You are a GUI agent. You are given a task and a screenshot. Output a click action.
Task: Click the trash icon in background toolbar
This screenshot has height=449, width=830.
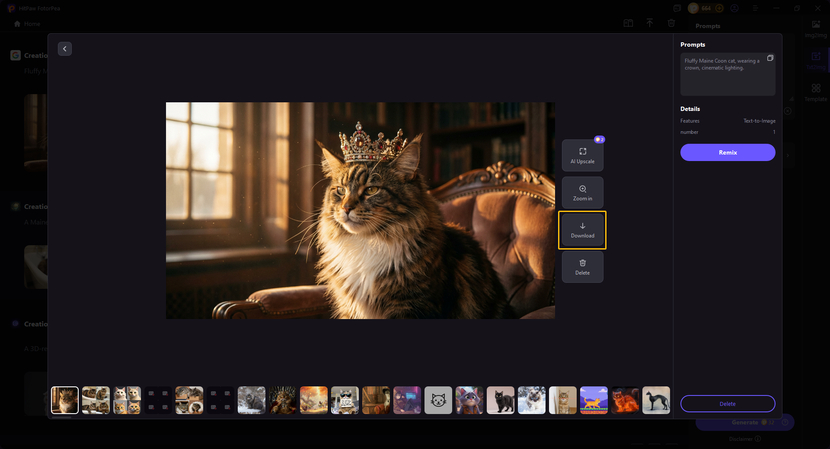671,23
